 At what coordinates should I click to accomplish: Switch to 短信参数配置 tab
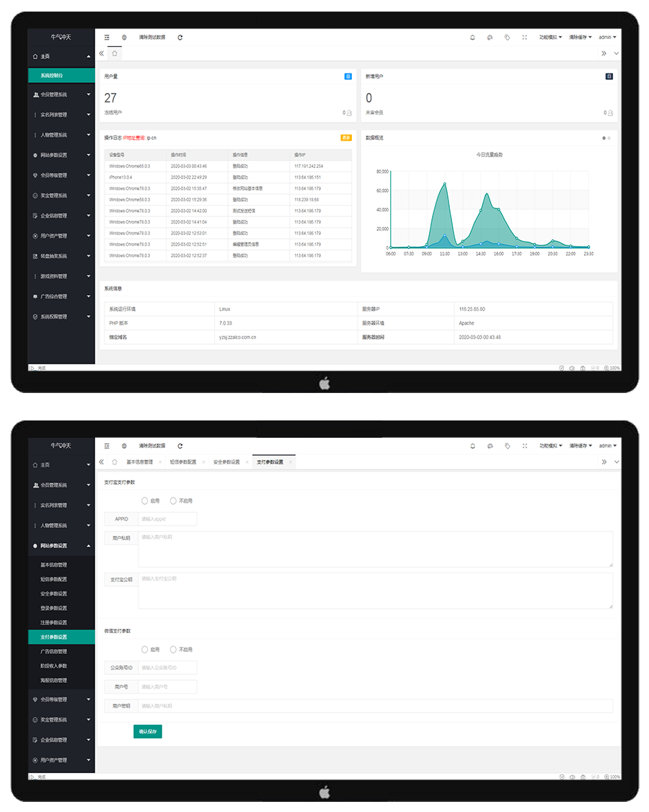(x=183, y=462)
